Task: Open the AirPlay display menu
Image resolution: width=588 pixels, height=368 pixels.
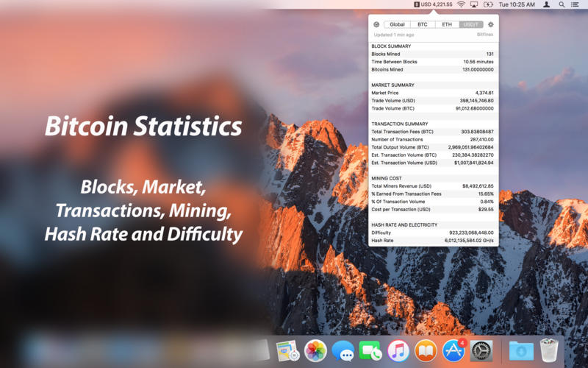Action: click(474, 4)
